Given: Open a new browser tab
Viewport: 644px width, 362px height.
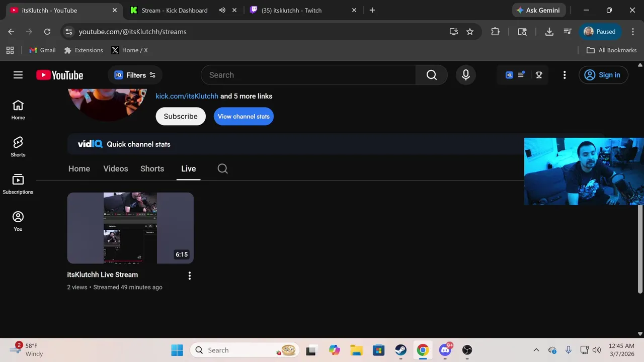Looking at the screenshot, I should click(x=372, y=10).
